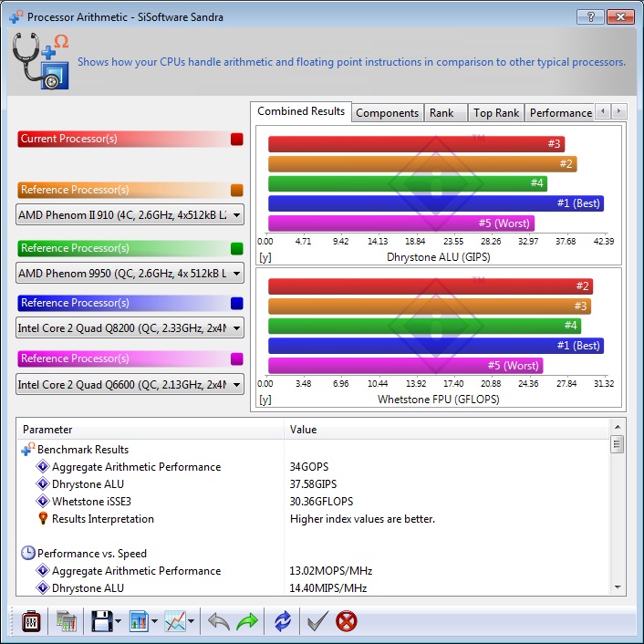Click the red #3 Dhrystone bar
This screenshot has height=644, width=644.
coord(417,144)
